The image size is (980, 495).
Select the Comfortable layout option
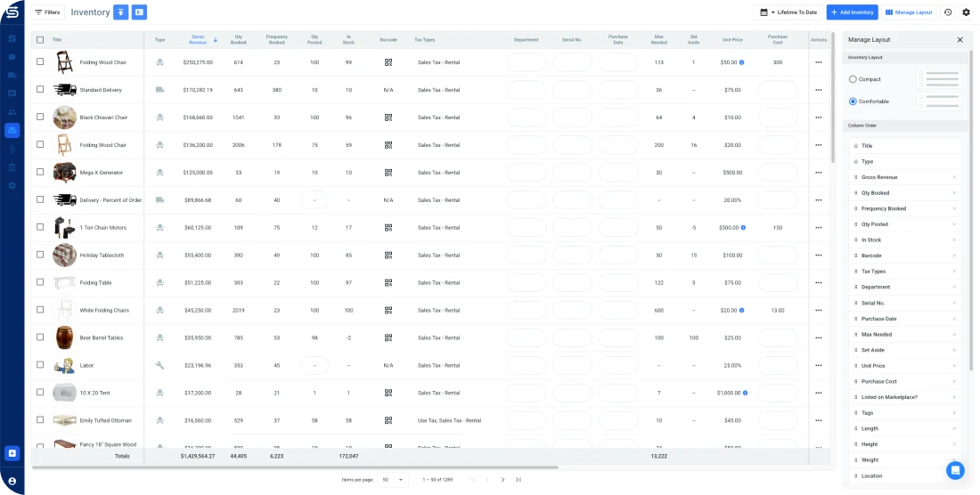coord(853,101)
